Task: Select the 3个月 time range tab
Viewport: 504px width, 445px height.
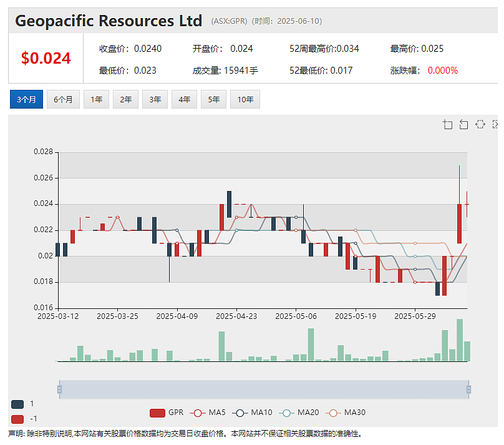Action: click(26, 99)
